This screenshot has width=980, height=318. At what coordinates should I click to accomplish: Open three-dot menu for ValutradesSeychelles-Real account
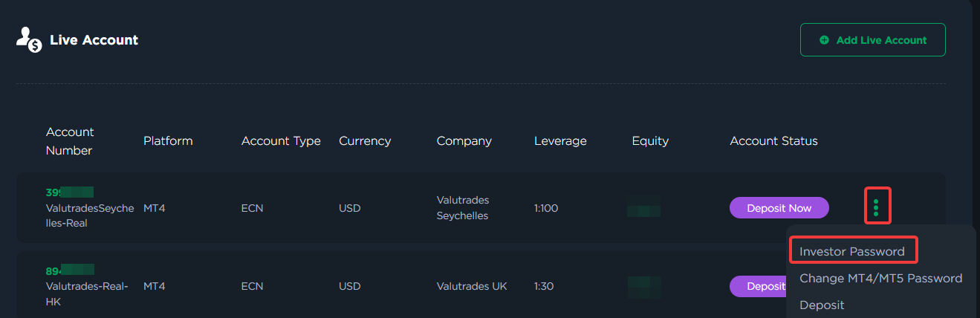pyautogui.click(x=876, y=207)
